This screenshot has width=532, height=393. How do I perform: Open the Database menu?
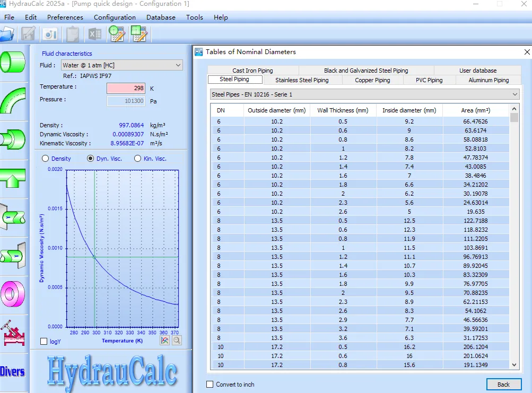click(161, 18)
